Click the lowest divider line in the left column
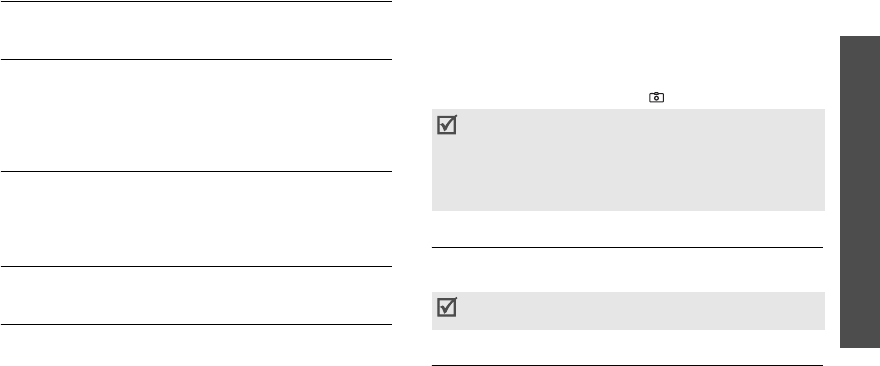The width and height of the screenshot is (880, 366). click(196, 324)
